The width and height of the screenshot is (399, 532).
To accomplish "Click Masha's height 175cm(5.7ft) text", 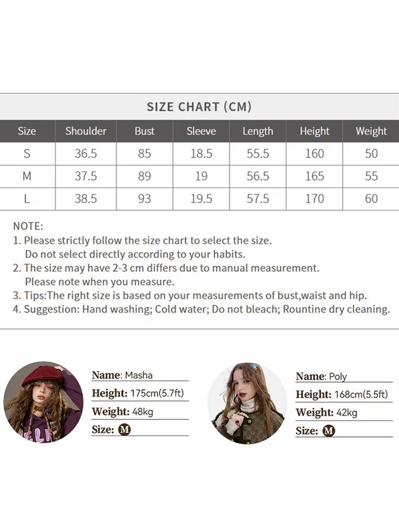I will 157,393.
